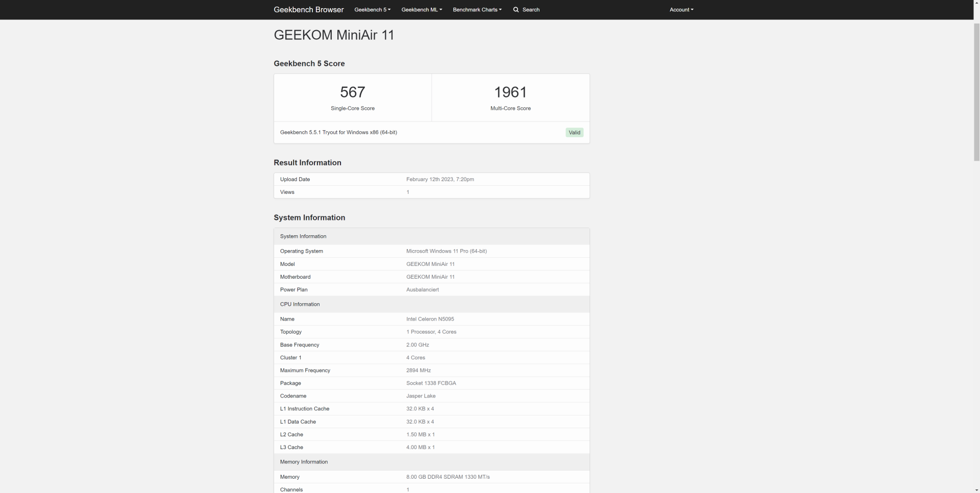Click the L1 Instruction Cache row label
Image resolution: width=980 pixels, height=493 pixels.
point(305,409)
